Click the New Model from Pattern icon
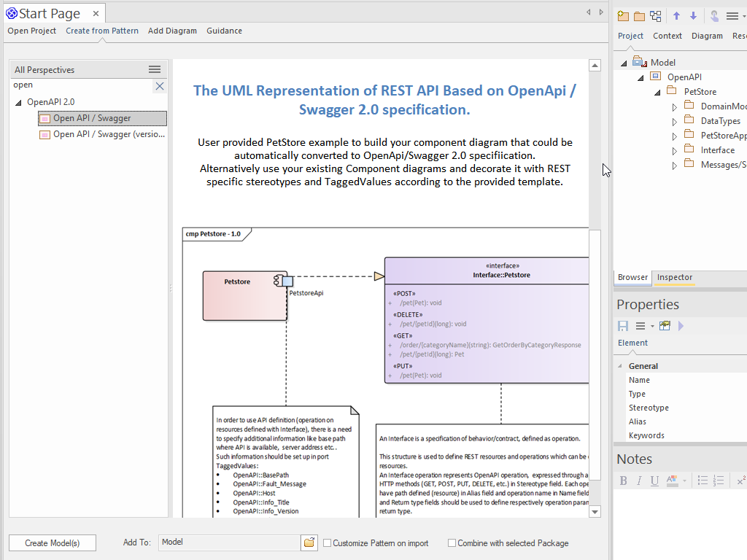This screenshot has height=560, width=747. pyautogui.click(x=623, y=16)
